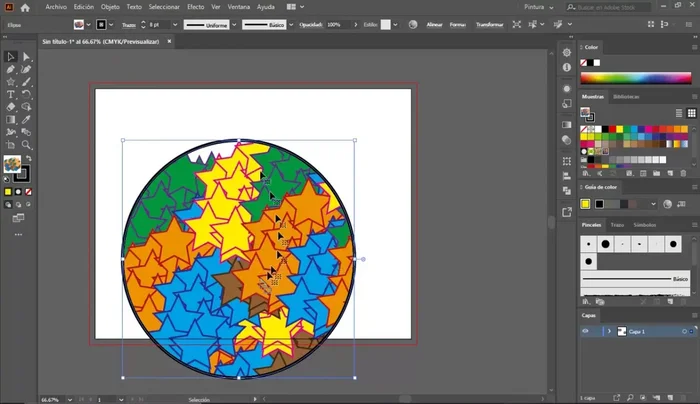This screenshot has height=404, width=700.
Task: Open the Properties panel gear icon
Action: click(x=566, y=50)
